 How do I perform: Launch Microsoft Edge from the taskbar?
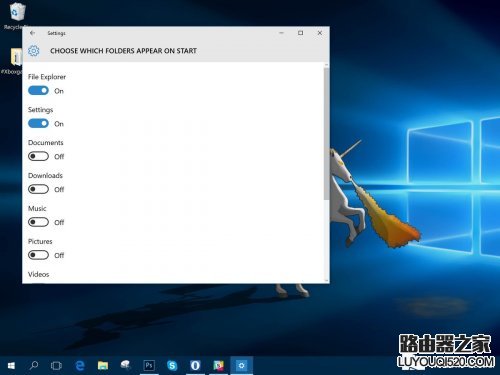point(80,366)
